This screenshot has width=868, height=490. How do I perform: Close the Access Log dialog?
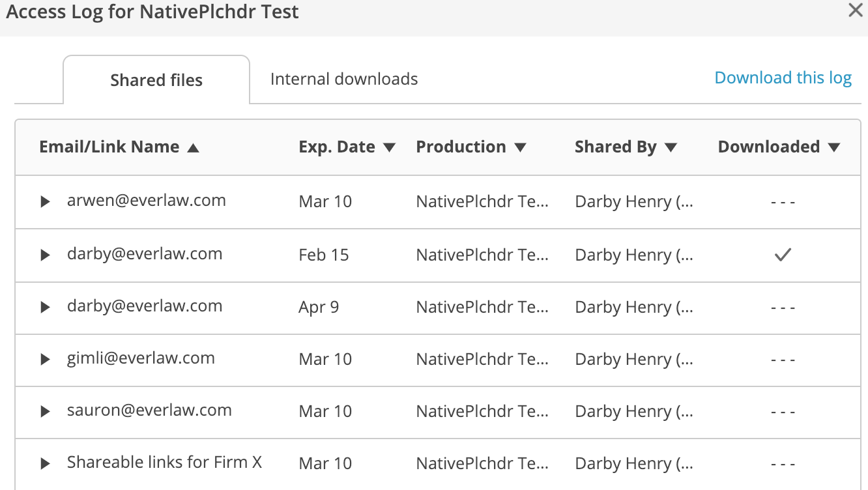click(856, 10)
